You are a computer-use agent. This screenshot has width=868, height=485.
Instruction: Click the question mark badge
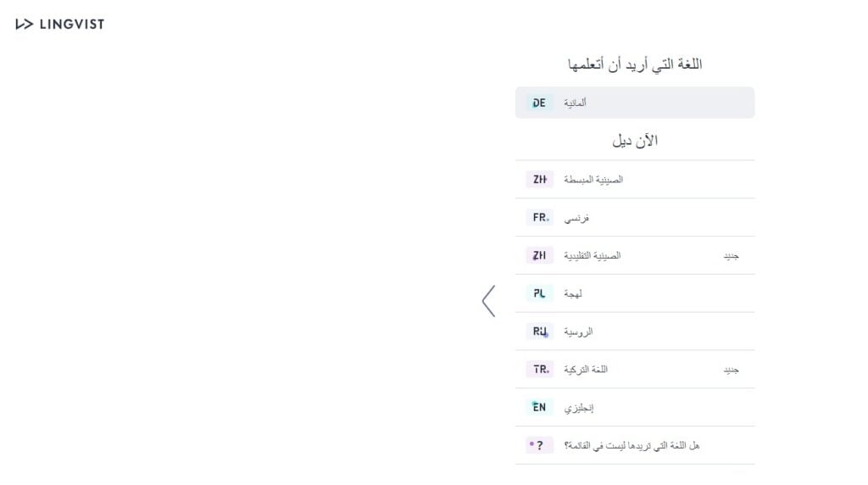539,445
